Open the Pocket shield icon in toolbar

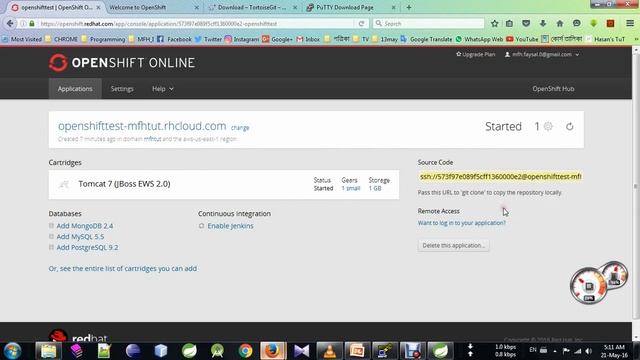click(526, 24)
